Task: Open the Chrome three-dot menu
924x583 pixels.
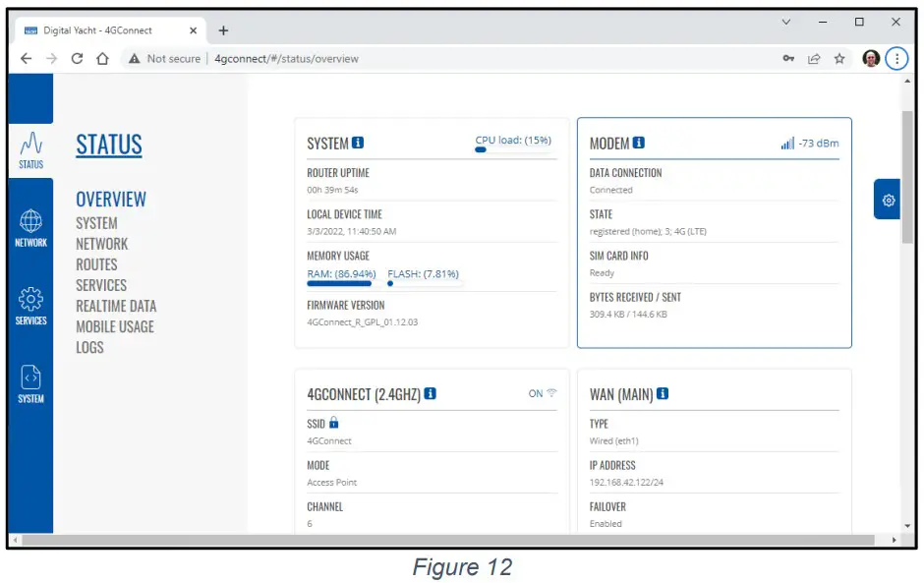Action: point(896,58)
